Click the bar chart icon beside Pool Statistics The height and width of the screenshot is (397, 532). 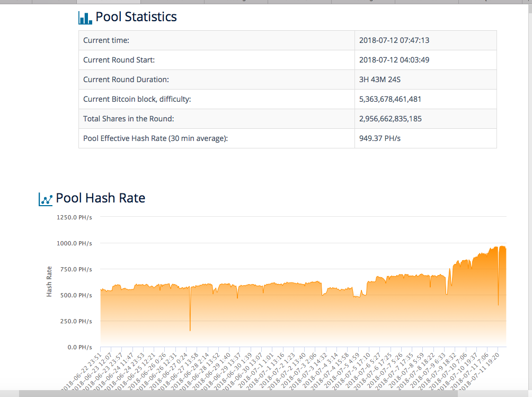[x=85, y=18]
